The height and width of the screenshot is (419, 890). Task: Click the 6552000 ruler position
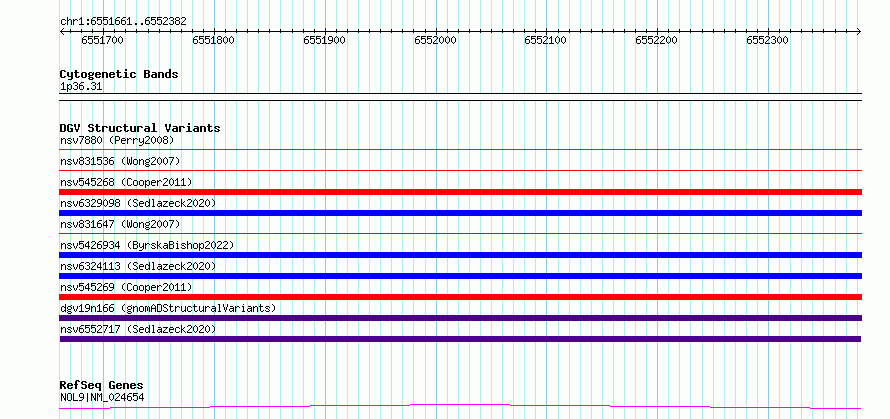(x=435, y=40)
